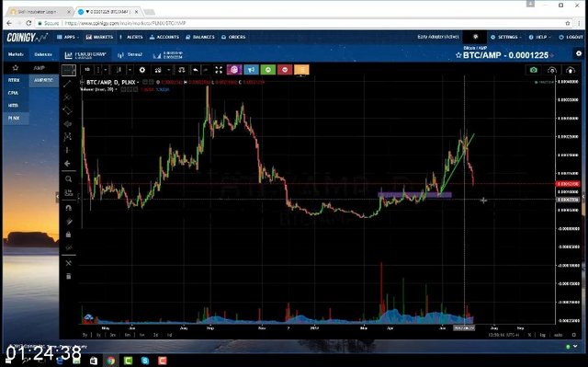The width and height of the screenshot is (588, 367).
Task: Activate the zoom in magnifier tool
Action: click(x=68, y=179)
